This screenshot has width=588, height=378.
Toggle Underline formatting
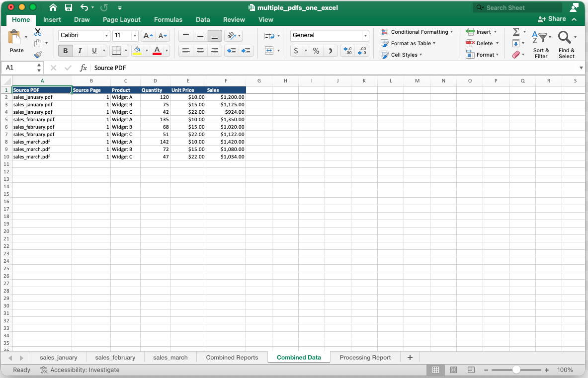tap(94, 51)
